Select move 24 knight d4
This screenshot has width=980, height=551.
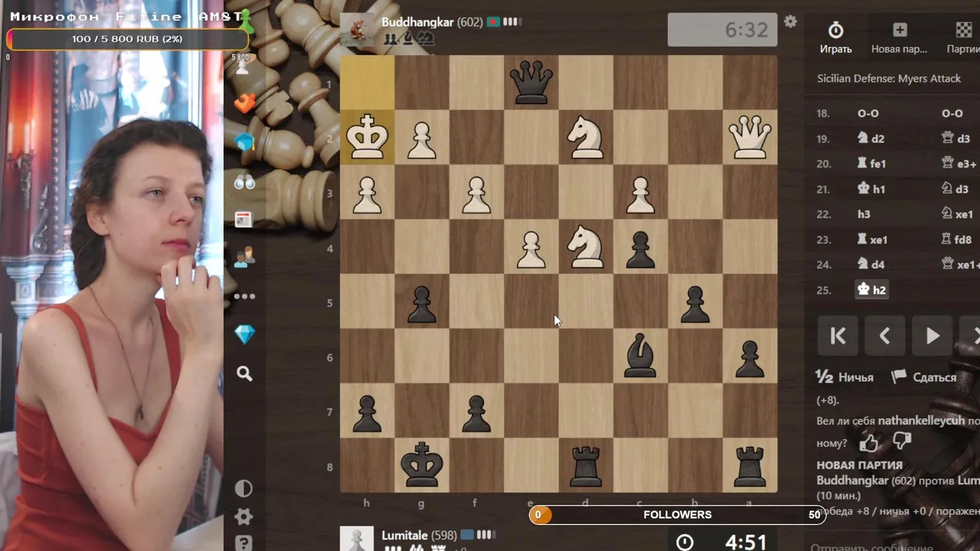point(871,265)
